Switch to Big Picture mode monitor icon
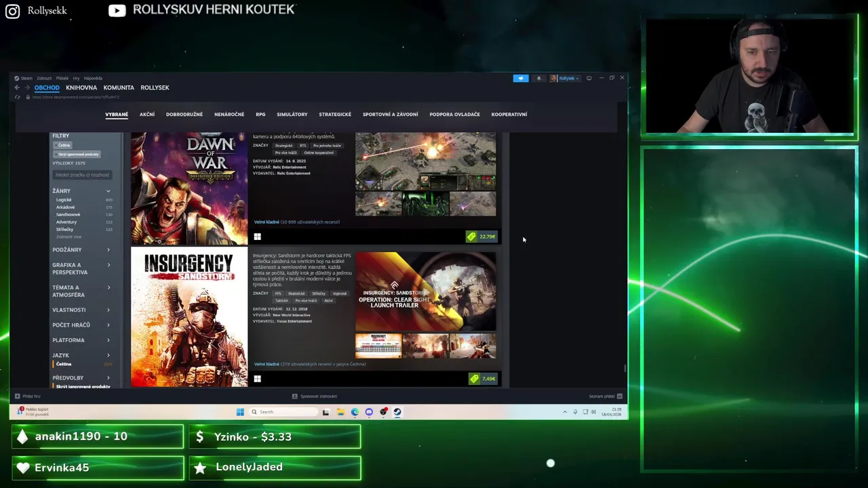868x488 pixels. 589,78
